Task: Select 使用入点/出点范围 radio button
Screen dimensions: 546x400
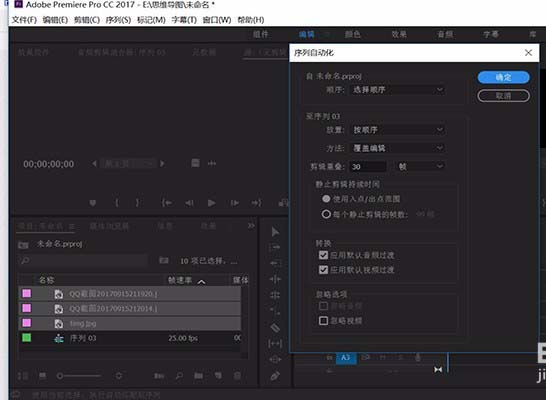Action: coord(326,198)
